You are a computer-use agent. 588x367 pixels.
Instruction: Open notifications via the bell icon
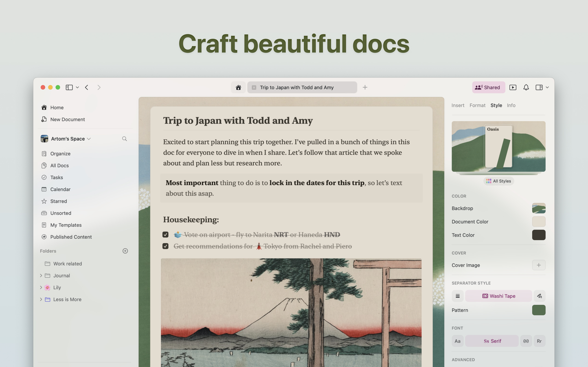click(526, 87)
